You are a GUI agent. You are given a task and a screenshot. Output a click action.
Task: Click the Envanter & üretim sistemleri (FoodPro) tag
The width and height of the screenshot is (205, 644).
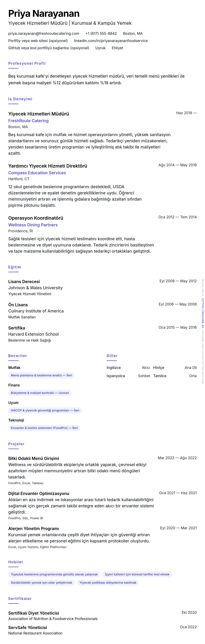pos(44,428)
